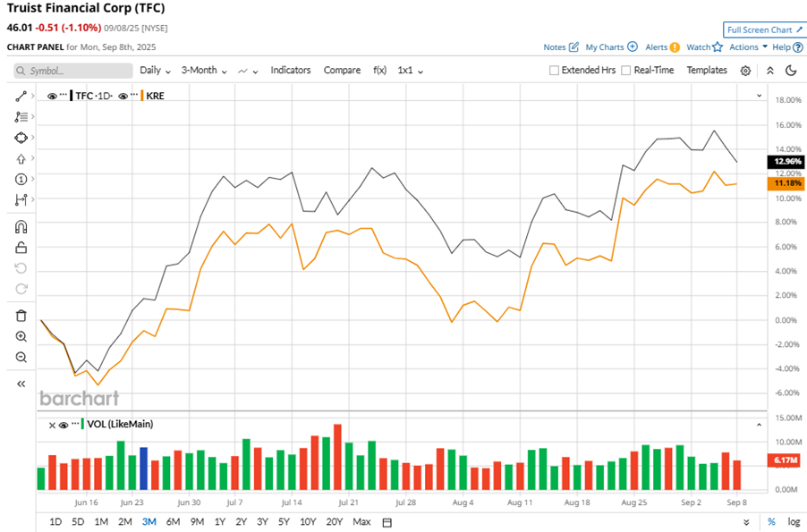Collapse the drawing tools sidebar
807x532 pixels.
(21, 384)
